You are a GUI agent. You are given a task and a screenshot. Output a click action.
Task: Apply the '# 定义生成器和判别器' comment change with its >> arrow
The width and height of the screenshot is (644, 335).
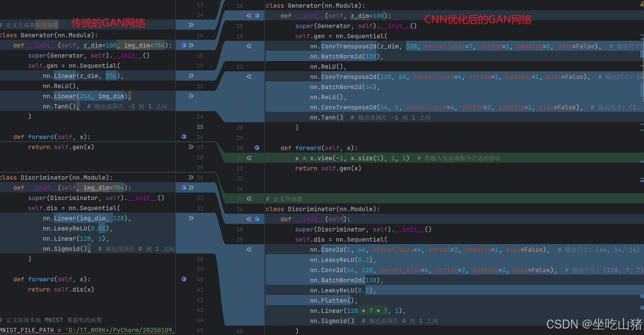click(191, 25)
